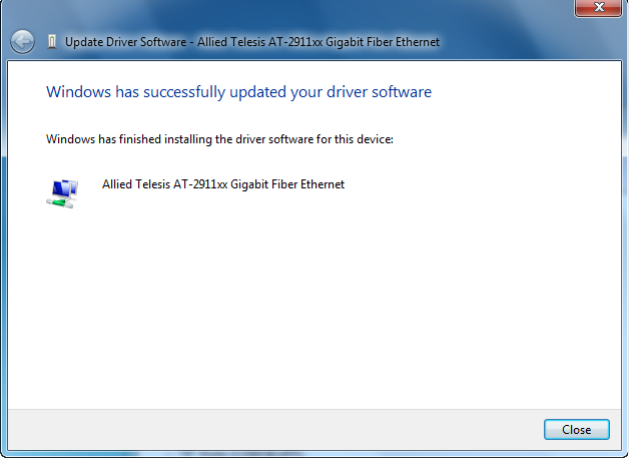Click the network adapter device icon
Screen dimensions: 629x458
(x=62, y=194)
